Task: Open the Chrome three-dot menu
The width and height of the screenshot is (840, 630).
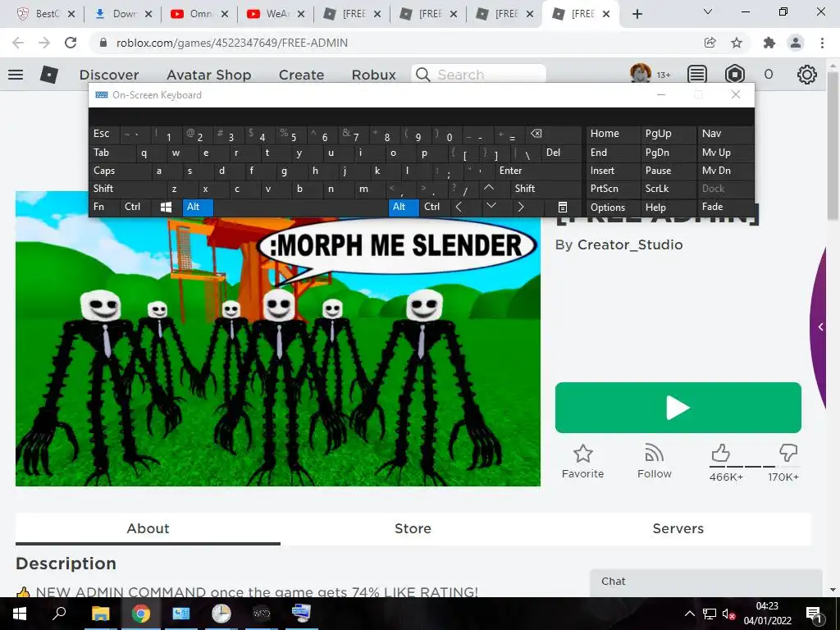Action: point(822,43)
